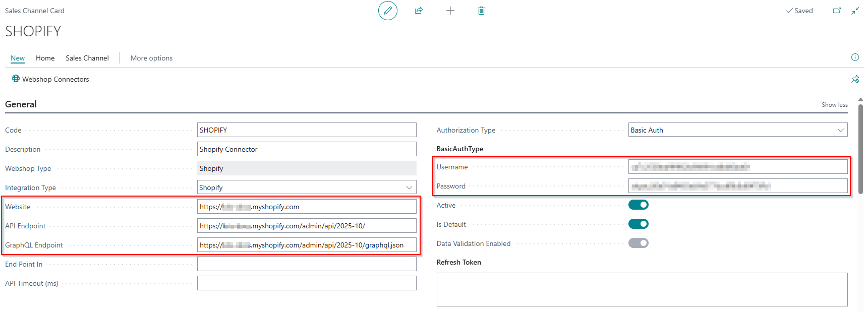The height and width of the screenshot is (312, 868).
Task: Click the Description input field
Action: point(307,149)
